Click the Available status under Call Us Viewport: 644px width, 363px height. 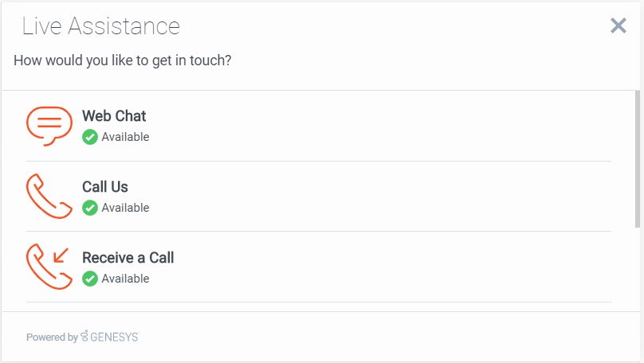point(125,208)
